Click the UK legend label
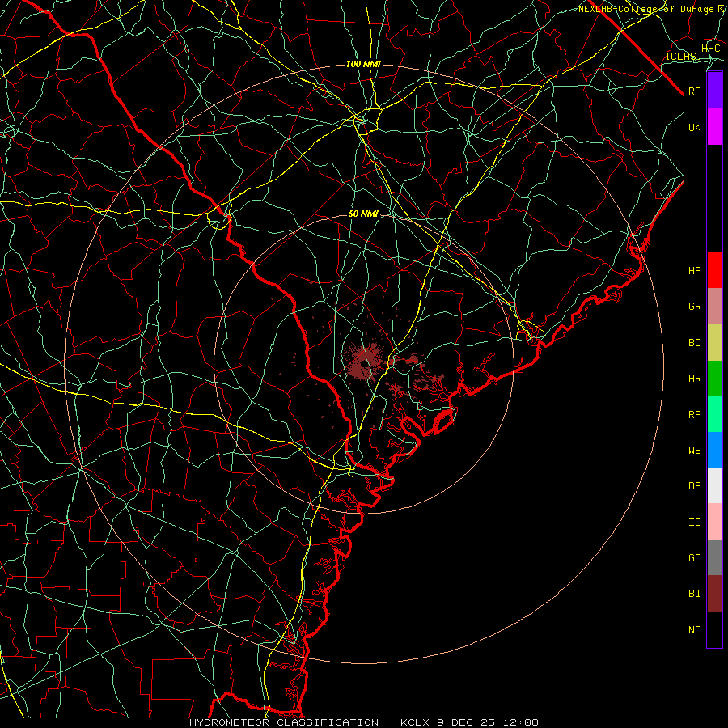This screenshot has width=728, height=728. pyautogui.click(x=694, y=127)
